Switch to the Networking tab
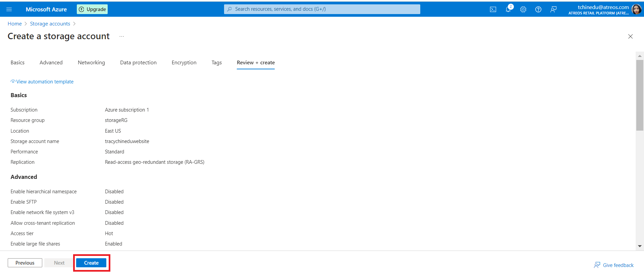 coord(91,63)
